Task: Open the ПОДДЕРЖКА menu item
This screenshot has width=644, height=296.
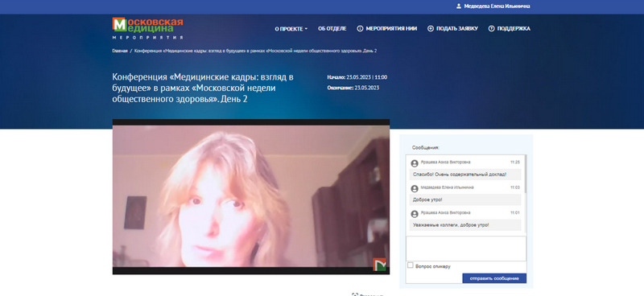Action: point(514,29)
